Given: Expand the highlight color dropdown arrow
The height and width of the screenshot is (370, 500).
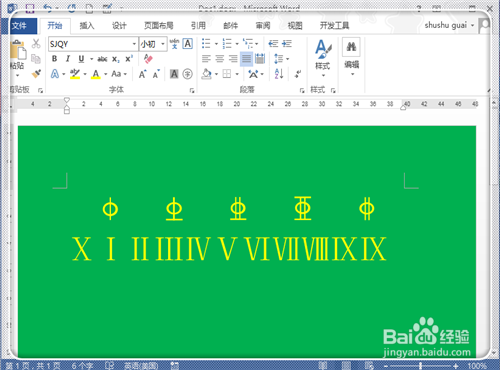Looking at the screenshot, I should click(85, 74).
